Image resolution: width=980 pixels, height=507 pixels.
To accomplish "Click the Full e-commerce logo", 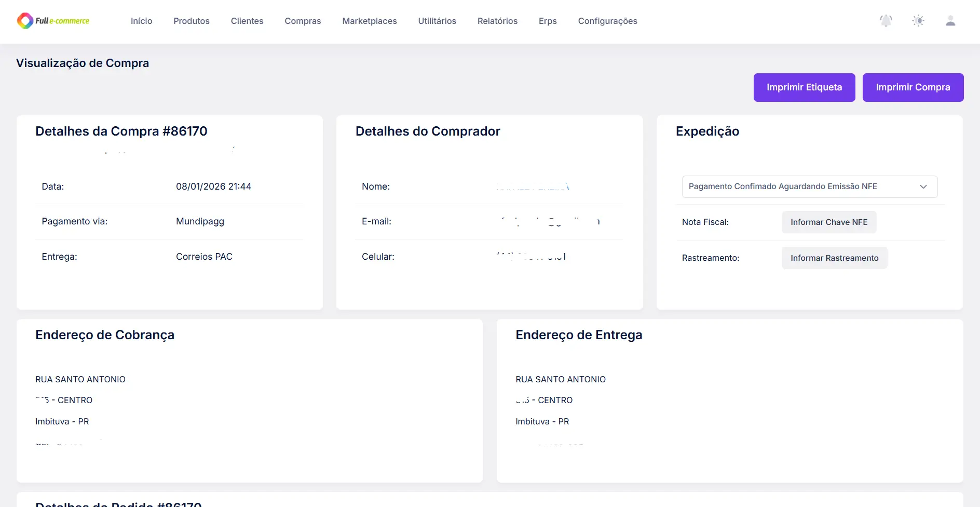I will [53, 21].
